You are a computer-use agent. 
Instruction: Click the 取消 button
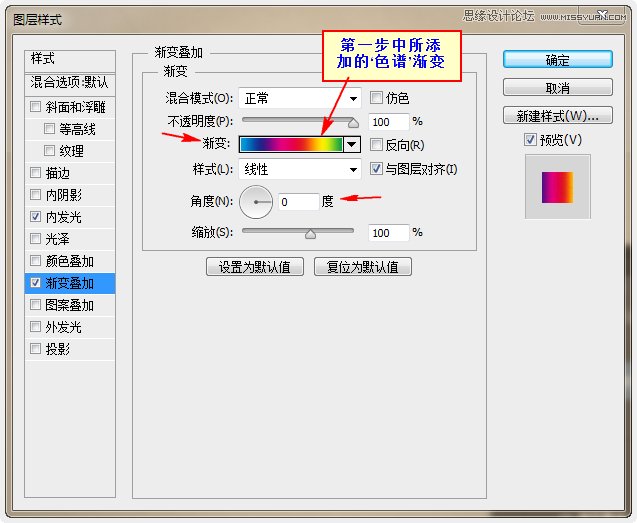tap(558, 87)
